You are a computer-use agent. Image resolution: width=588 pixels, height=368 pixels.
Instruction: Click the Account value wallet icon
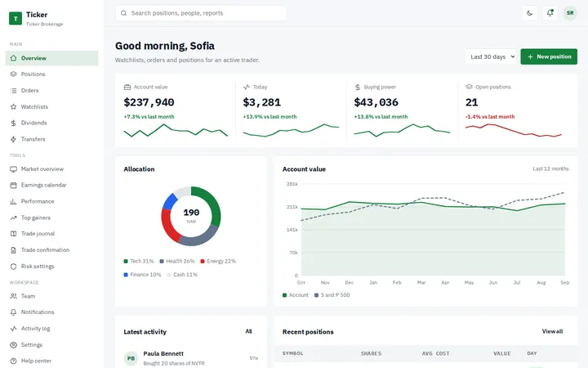point(127,88)
